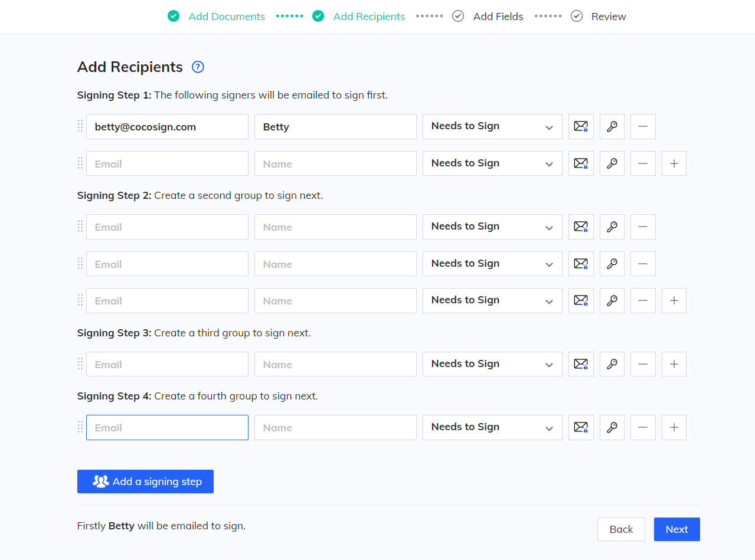Open Needs to Sign dropdown in Step 4

pyautogui.click(x=492, y=427)
